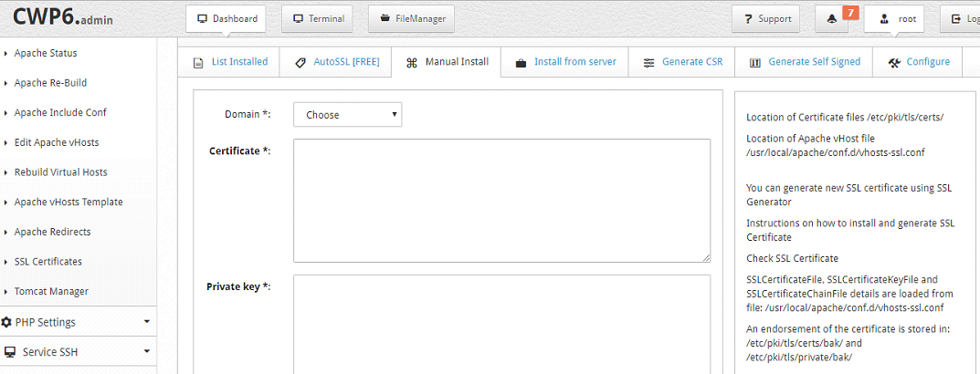This screenshot has width=980, height=374.
Task: Open the notifications bell icon
Action: pyautogui.click(x=831, y=19)
